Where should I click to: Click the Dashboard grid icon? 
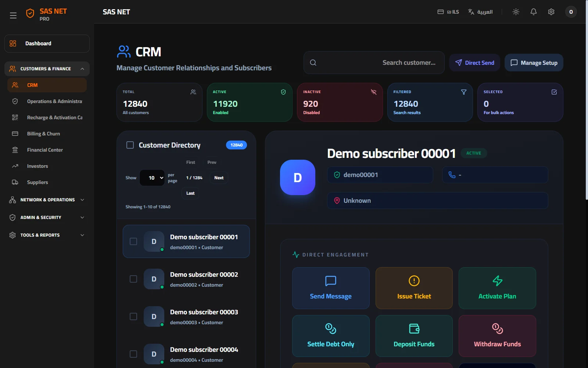(13, 43)
